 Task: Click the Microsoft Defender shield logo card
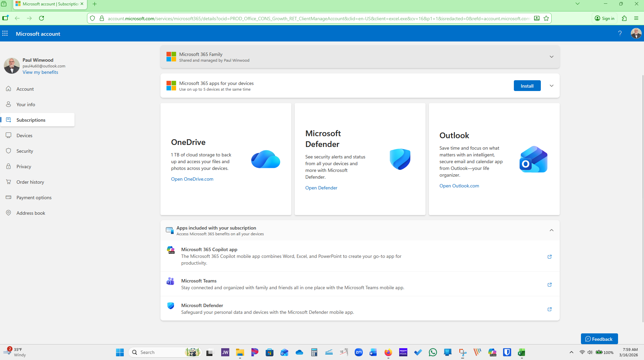point(400,159)
